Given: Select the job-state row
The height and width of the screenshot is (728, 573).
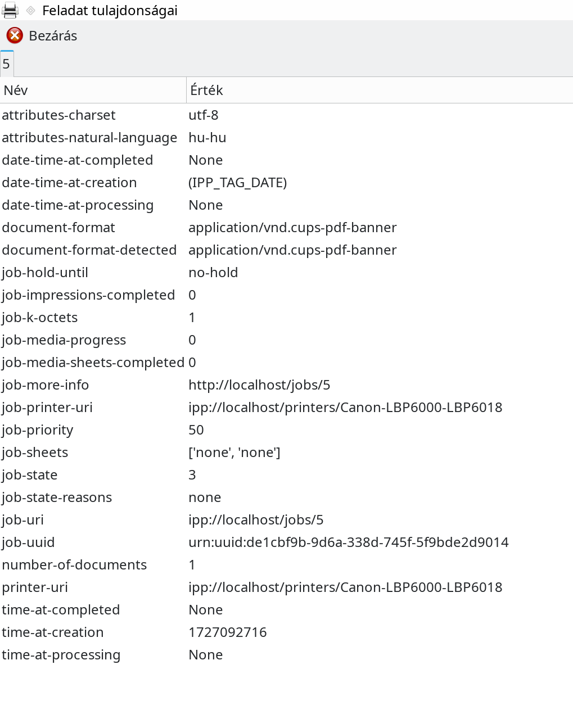Looking at the screenshot, I should pyautogui.click(x=286, y=475).
